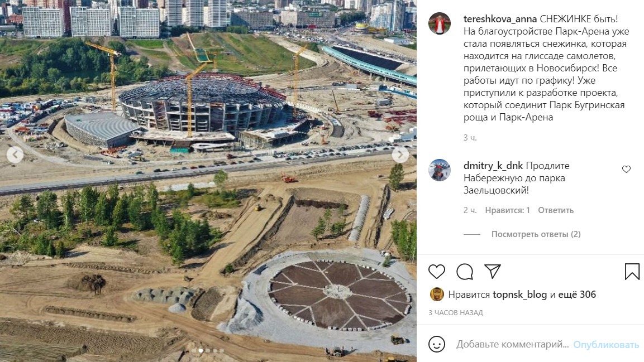Open tereshkova_anna profile avatar
Image resolution: width=644 pixels, height=362 pixels.
click(x=440, y=23)
